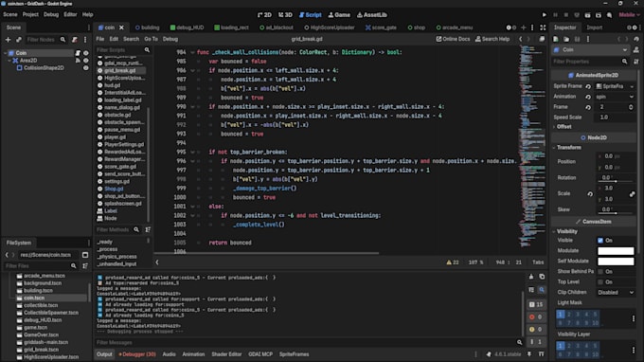Select player.gd in the script list
Viewport: 644px width, 362px height.
tap(115, 137)
